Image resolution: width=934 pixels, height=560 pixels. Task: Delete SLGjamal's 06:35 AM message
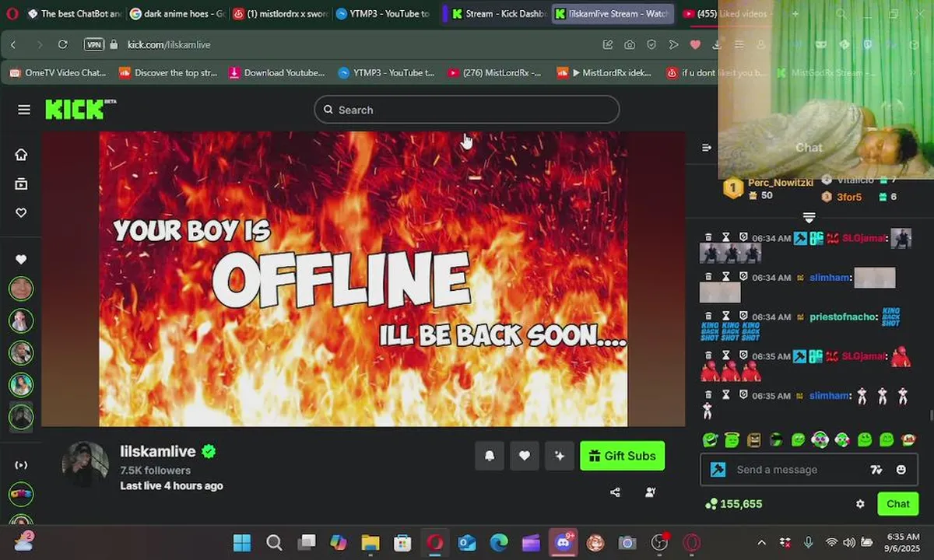pos(708,355)
